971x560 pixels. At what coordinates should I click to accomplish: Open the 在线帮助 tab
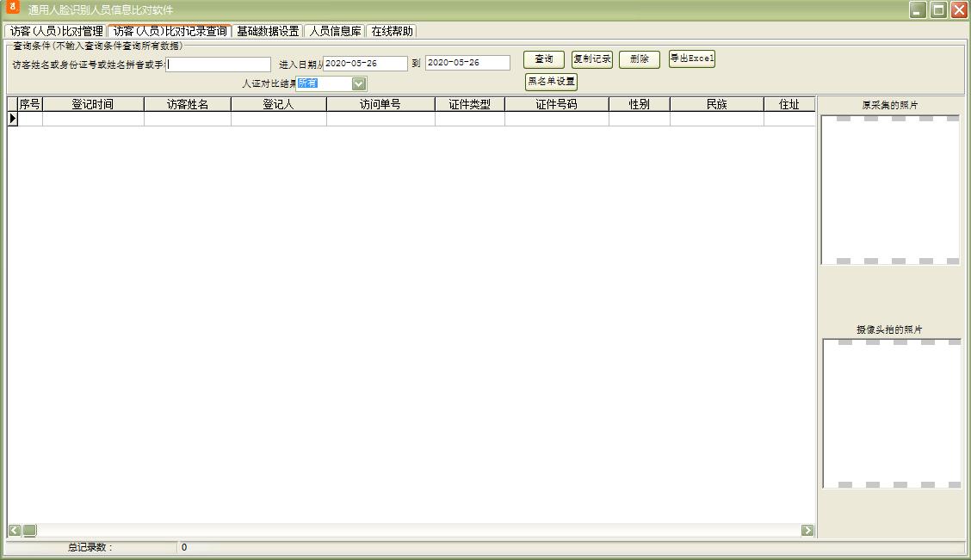[392, 31]
